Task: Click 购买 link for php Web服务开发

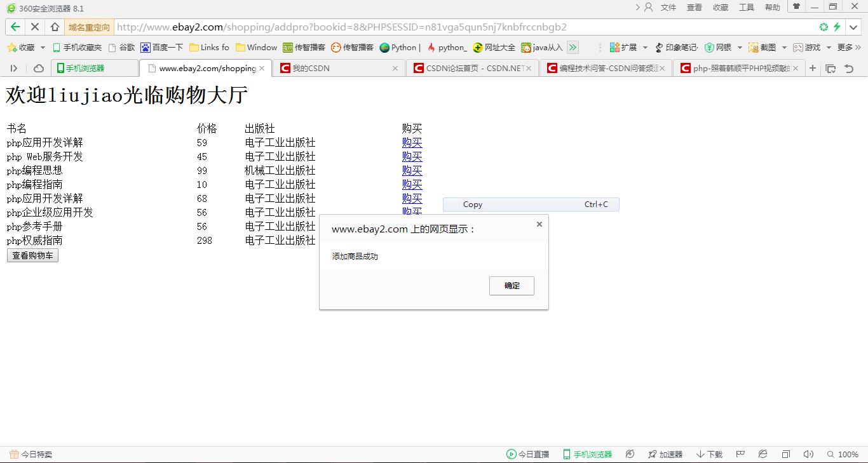Action: pos(412,157)
